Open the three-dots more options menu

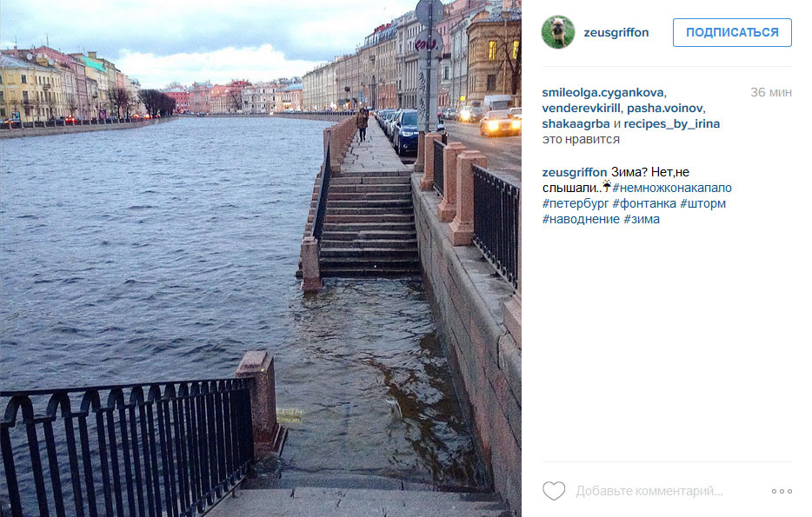782,491
